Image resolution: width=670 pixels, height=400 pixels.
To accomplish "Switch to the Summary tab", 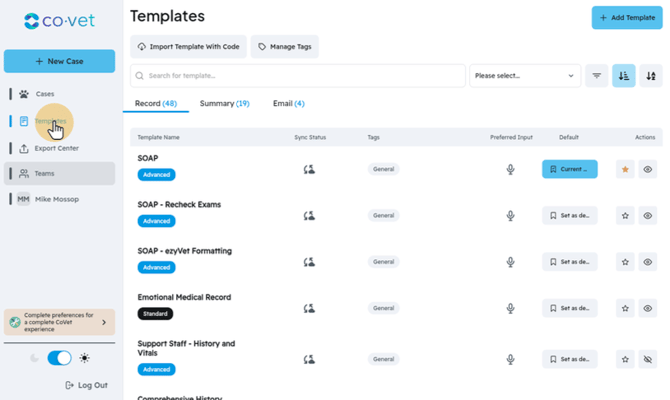I will click(x=224, y=103).
